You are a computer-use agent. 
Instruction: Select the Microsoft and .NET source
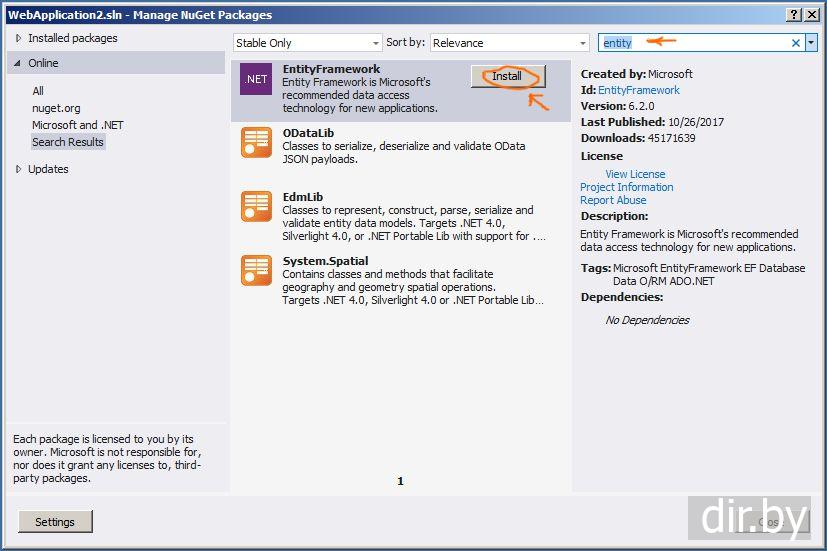78,125
